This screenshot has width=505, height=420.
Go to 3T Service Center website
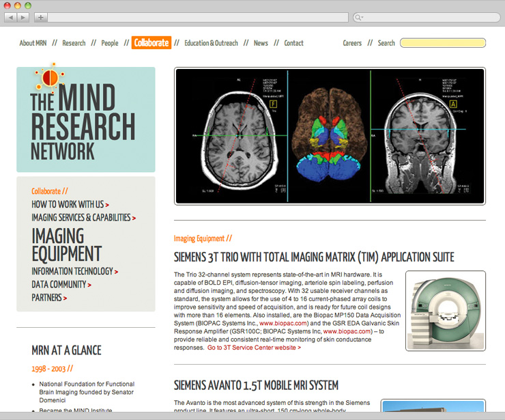(254, 348)
